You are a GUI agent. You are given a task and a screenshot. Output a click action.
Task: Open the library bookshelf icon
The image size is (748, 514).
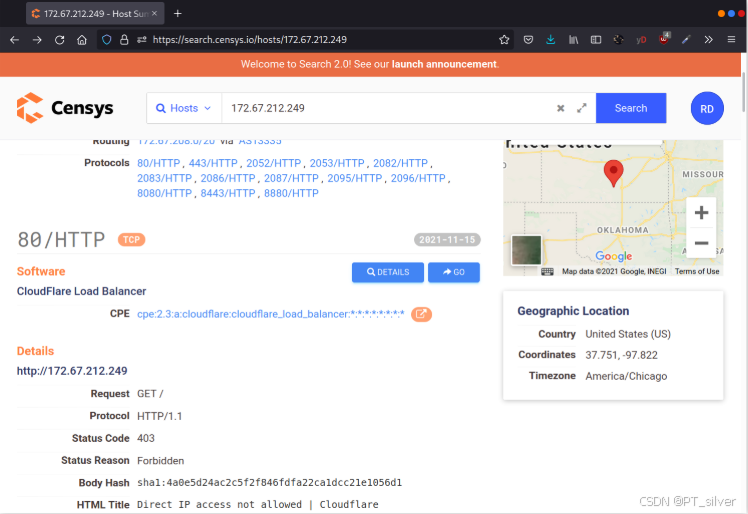pyautogui.click(x=573, y=40)
